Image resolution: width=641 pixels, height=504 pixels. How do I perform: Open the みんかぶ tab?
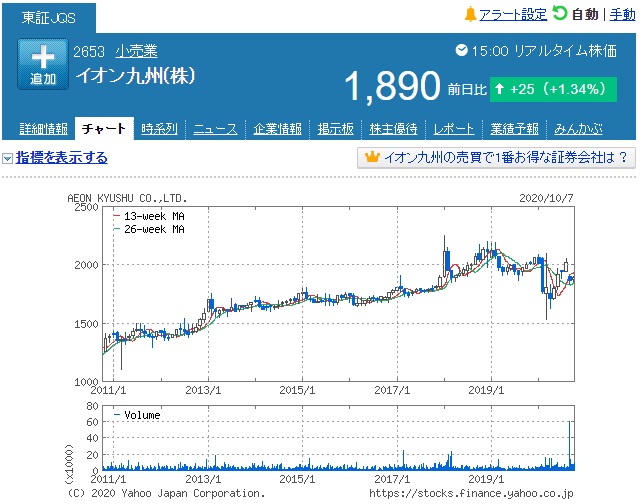click(x=578, y=129)
